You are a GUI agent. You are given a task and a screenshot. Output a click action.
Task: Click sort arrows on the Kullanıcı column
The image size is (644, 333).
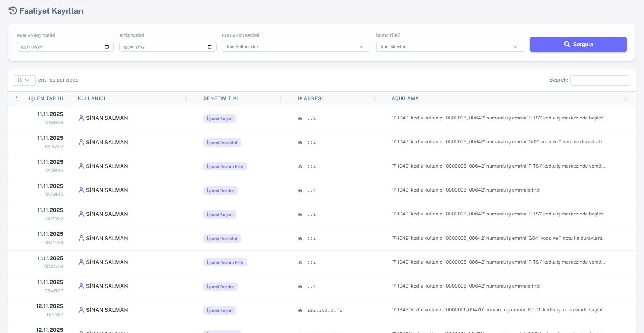point(186,98)
